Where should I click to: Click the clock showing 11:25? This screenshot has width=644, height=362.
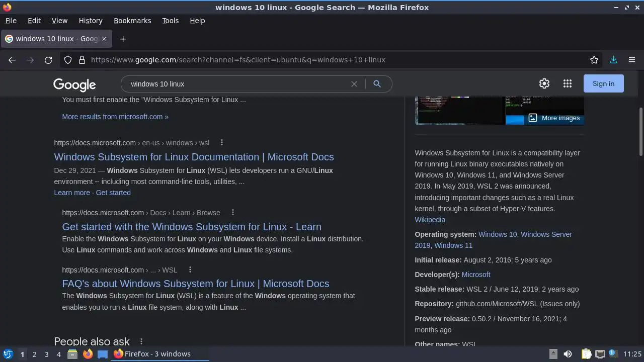[632, 354]
